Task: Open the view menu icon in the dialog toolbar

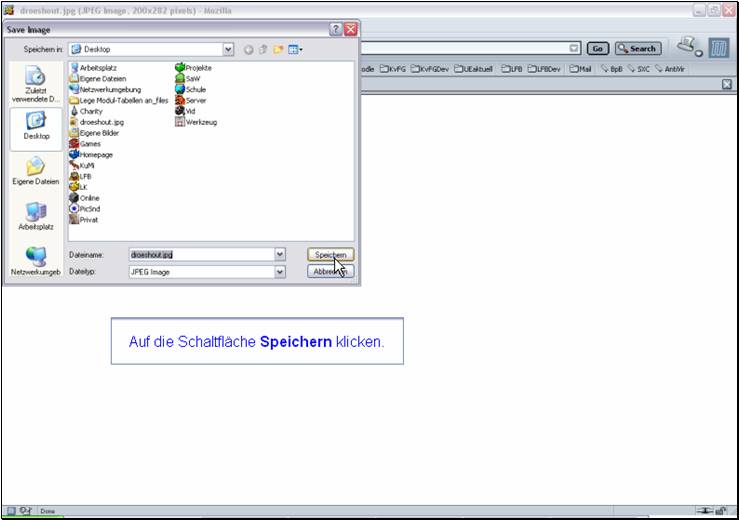Action: (295, 48)
